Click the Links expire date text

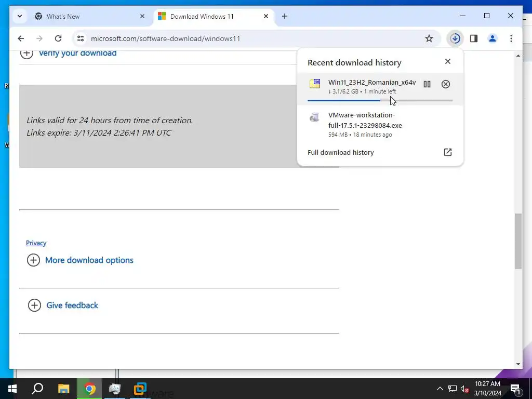pyautogui.click(x=99, y=132)
